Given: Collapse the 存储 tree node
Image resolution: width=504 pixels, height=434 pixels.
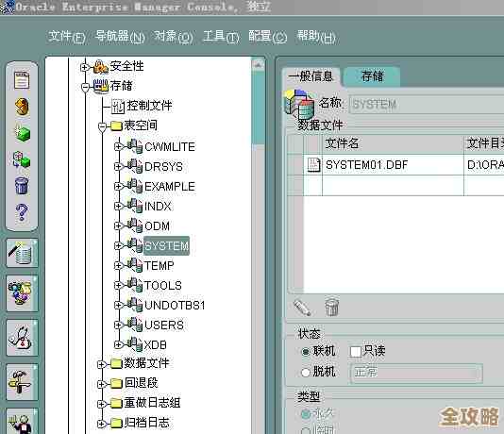Looking at the screenshot, I should point(85,87).
